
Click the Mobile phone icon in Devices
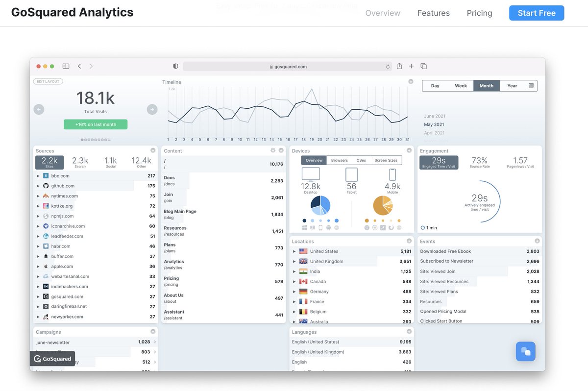point(392,174)
